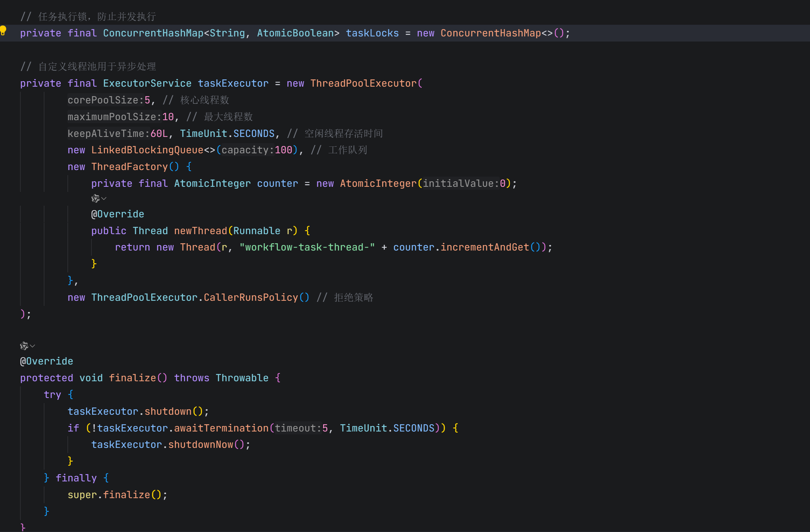Click the try keyword
This screenshot has height=532, width=810.
point(52,395)
